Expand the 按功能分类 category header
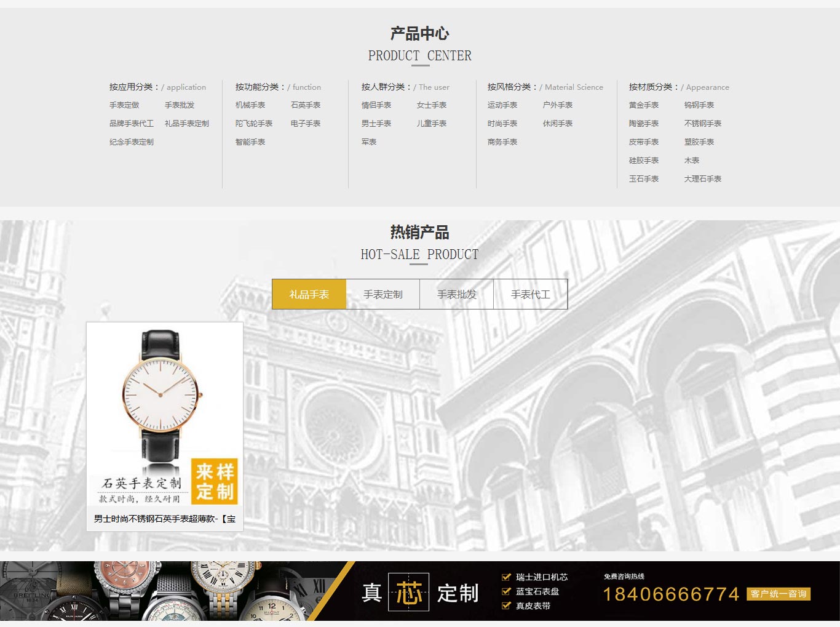Image resolution: width=840 pixels, height=627 pixels. [257, 87]
